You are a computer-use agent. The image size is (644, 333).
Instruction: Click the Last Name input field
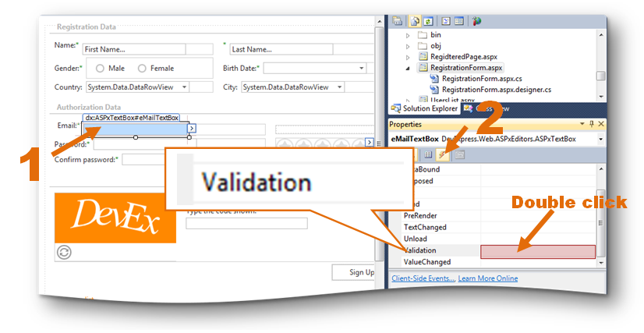tap(281, 49)
